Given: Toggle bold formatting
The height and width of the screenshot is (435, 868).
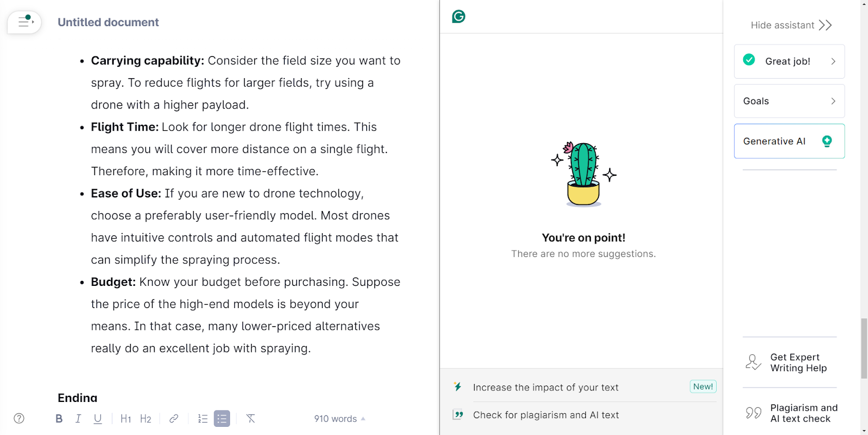Looking at the screenshot, I should point(59,418).
